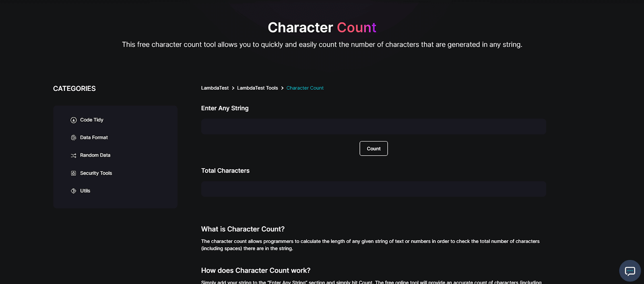Click the Character Count page title
The width and height of the screenshot is (644, 284).
322,27
